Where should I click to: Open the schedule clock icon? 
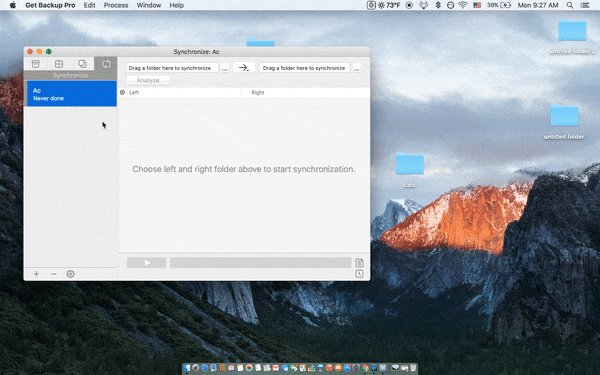coord(359,274)
